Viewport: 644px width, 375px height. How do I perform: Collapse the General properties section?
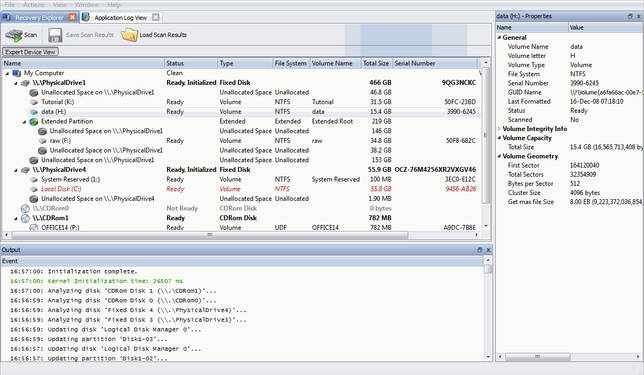pyautogui.click(x=500, y=37)
